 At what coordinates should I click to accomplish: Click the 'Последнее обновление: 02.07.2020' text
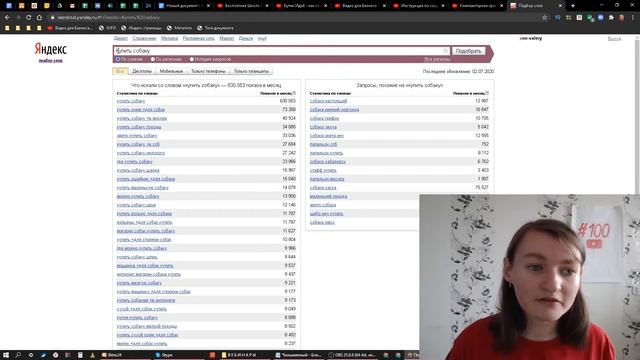pyautogui.click(x=458, y=71)
